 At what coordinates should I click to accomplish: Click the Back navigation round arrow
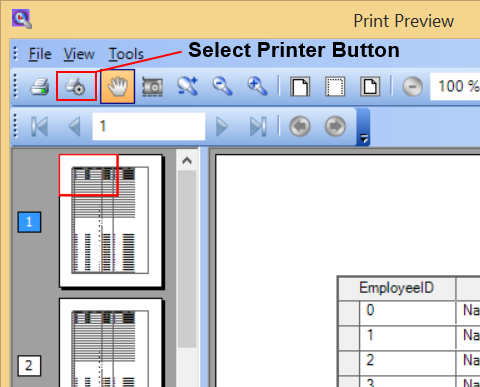click(x=300, y=126)
